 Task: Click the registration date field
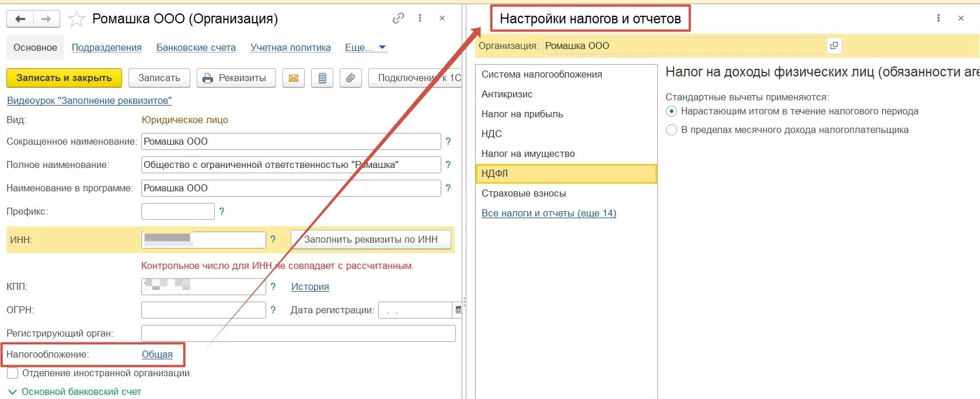(x=416, y=310)
